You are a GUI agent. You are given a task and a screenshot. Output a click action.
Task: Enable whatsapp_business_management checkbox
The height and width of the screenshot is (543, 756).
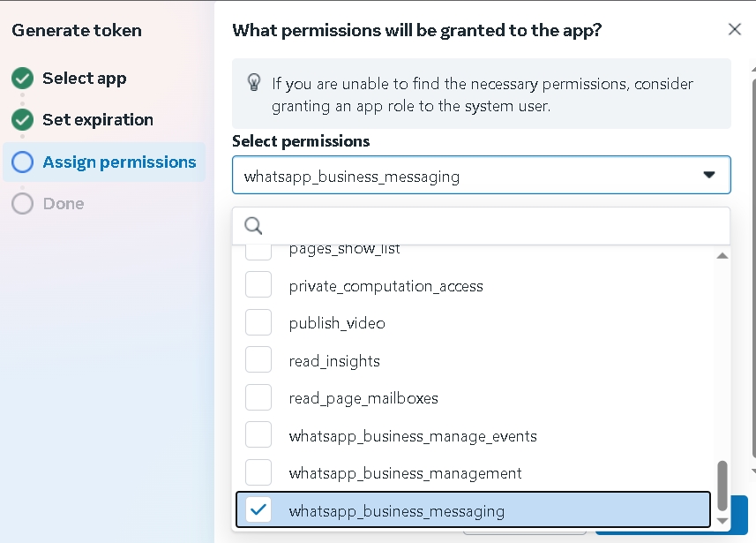pyautogui.click(x=258, y=472)
